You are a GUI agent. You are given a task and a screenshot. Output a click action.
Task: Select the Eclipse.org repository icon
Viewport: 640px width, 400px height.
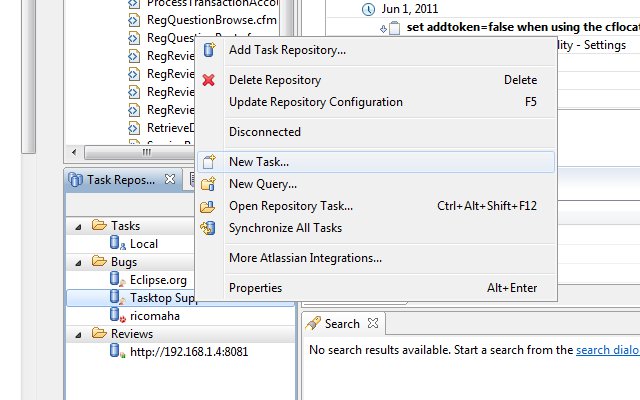(x=118, y=280)
